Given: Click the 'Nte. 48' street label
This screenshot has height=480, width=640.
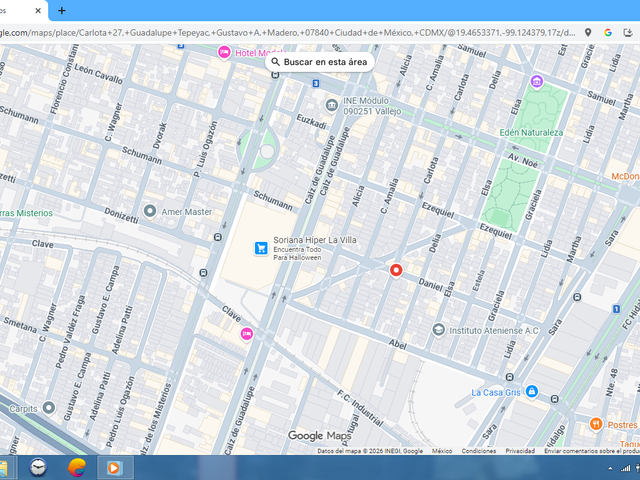Looking at the screenshot, I should tap(613, 382).
